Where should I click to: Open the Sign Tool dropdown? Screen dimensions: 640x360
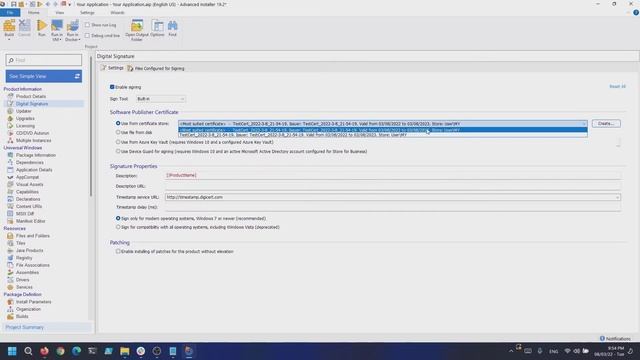(x=160, y=99)
